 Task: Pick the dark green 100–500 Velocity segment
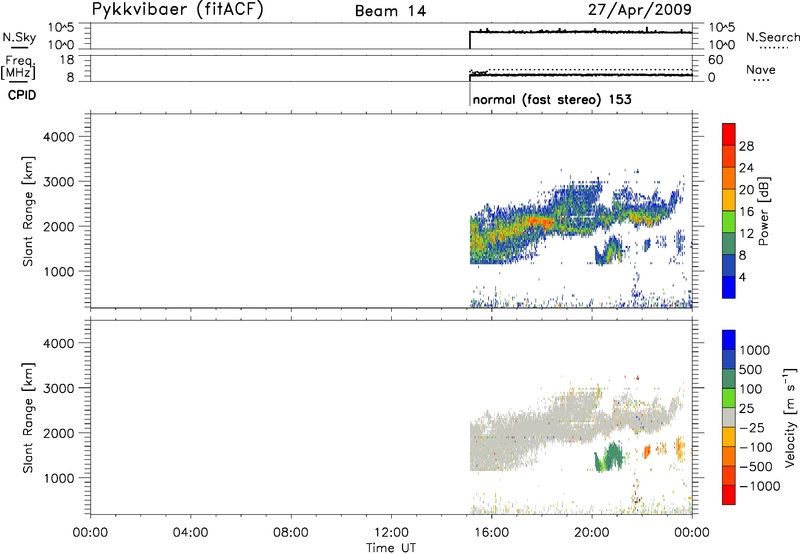tap(729, 379)
